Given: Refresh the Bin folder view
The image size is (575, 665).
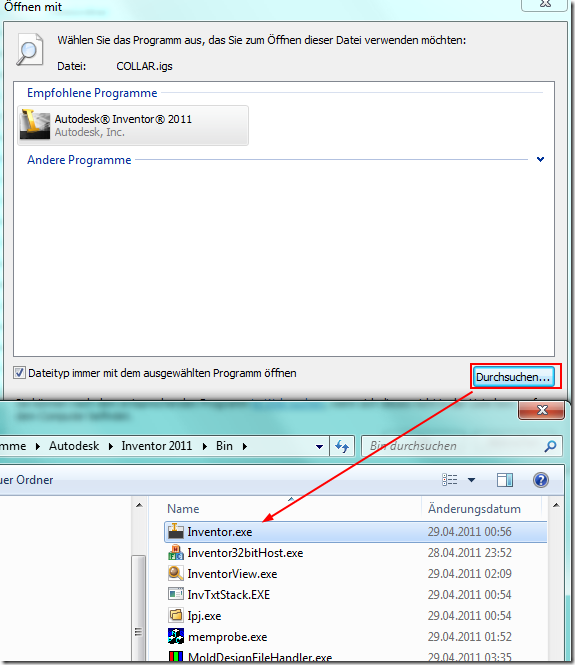Looking at the screenshot, I should point(342,446).
